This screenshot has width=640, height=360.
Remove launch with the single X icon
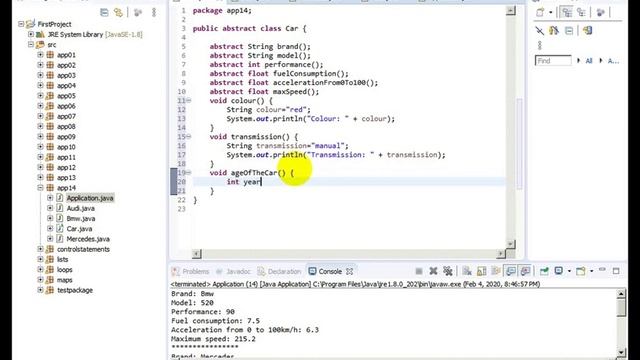(433, 271)
